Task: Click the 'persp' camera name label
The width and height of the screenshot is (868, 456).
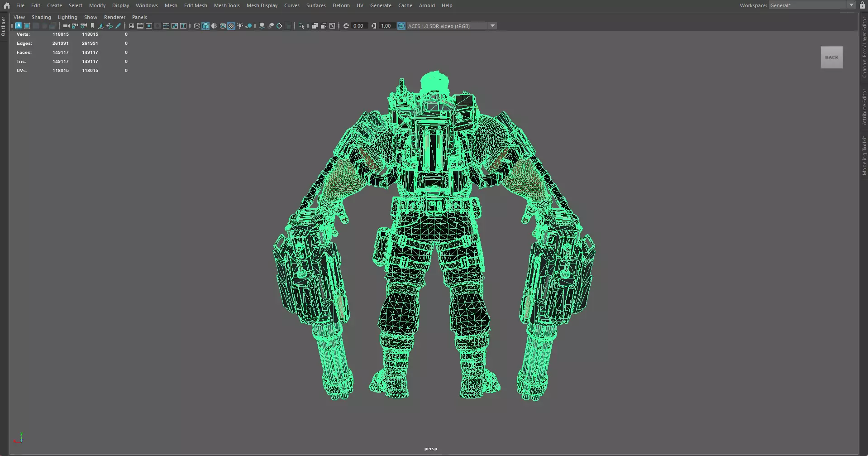Action: click(431, 449)
